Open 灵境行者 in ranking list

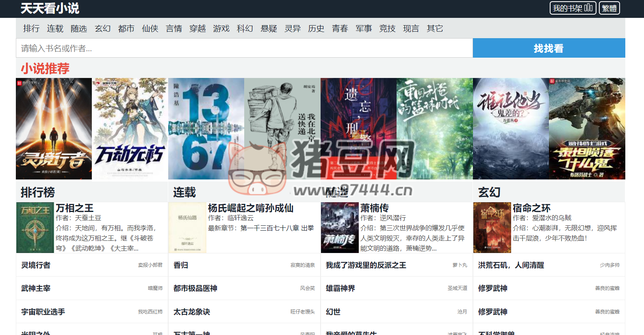coord(36,265)
